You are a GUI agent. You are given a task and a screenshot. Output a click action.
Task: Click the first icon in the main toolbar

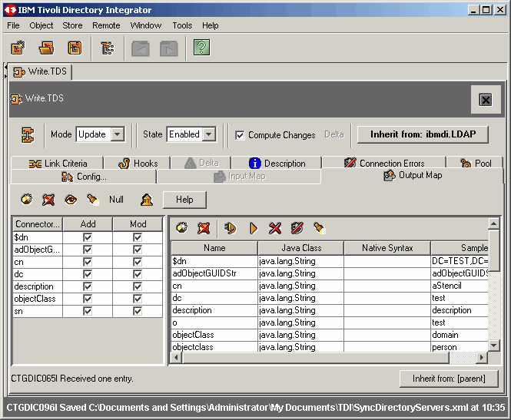18,48
